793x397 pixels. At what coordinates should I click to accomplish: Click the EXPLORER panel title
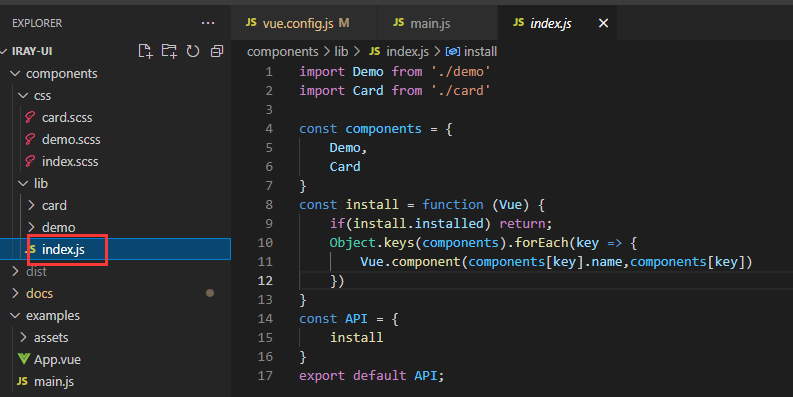click(x=37, y=23)
